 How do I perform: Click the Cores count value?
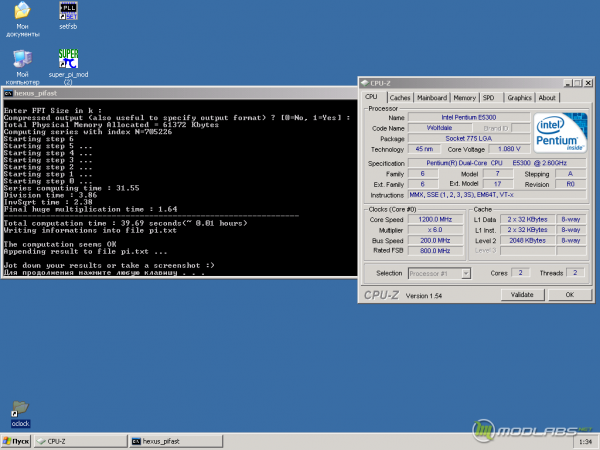[x=520, y=272]
